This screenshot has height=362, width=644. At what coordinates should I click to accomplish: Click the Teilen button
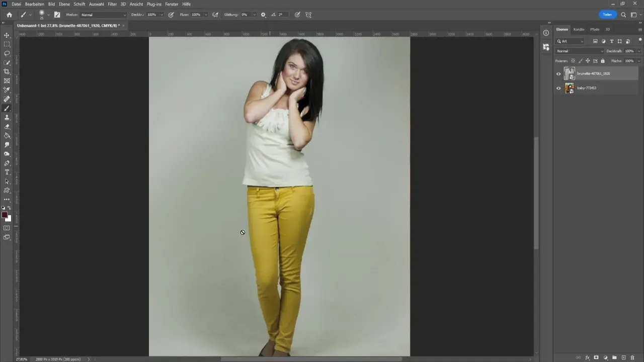[607, 15]
